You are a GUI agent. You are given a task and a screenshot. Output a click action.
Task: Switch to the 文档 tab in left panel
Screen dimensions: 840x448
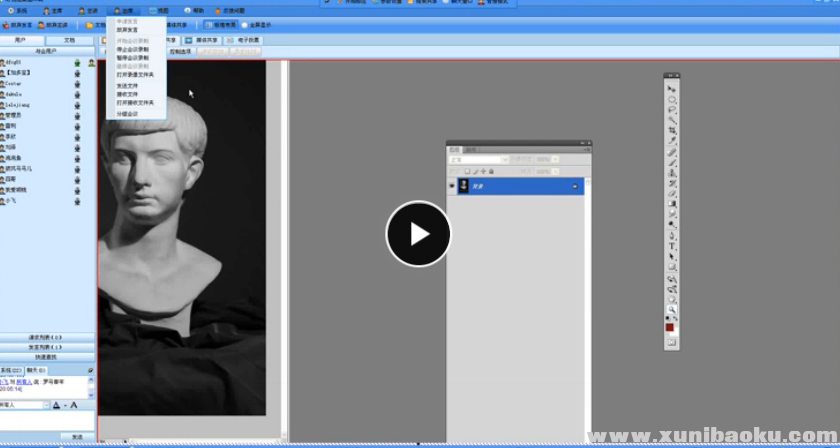(x=69, y=40)
